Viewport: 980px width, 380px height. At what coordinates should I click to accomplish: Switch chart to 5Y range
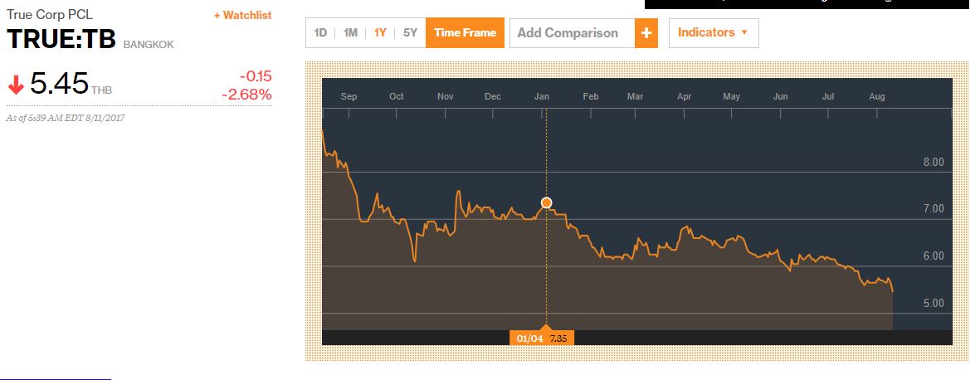pos(410,33)
